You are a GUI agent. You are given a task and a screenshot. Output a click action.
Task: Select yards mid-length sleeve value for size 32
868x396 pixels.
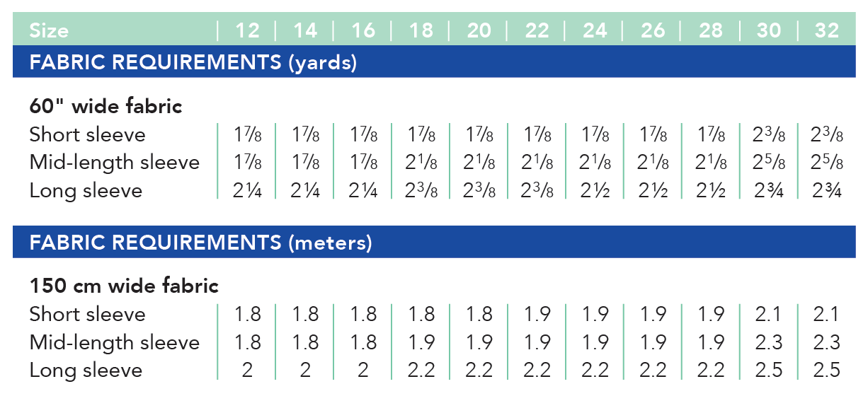coord(827,163)
